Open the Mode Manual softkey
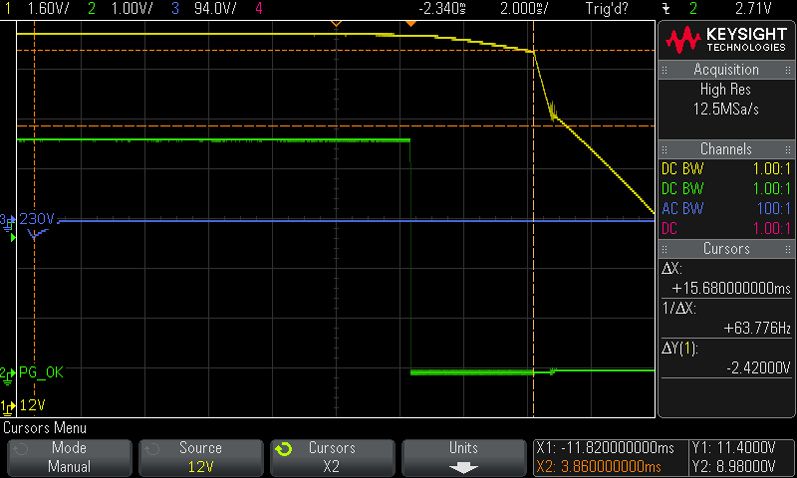This screenshot has height=478, width=797. [69, 458]
